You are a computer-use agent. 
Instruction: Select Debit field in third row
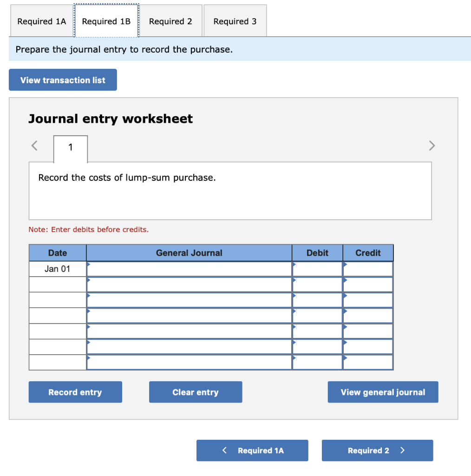[x=317, y=300]
